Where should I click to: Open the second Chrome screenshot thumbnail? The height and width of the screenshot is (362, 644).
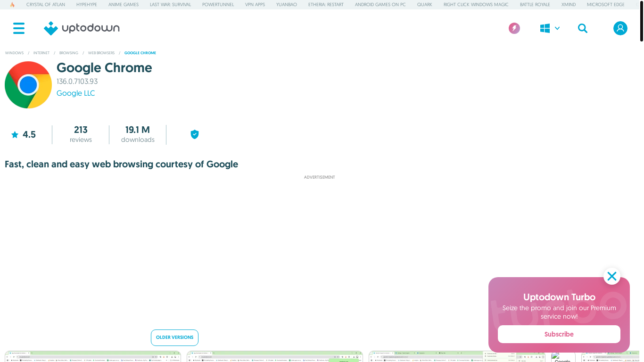click(x=275, y=356)
